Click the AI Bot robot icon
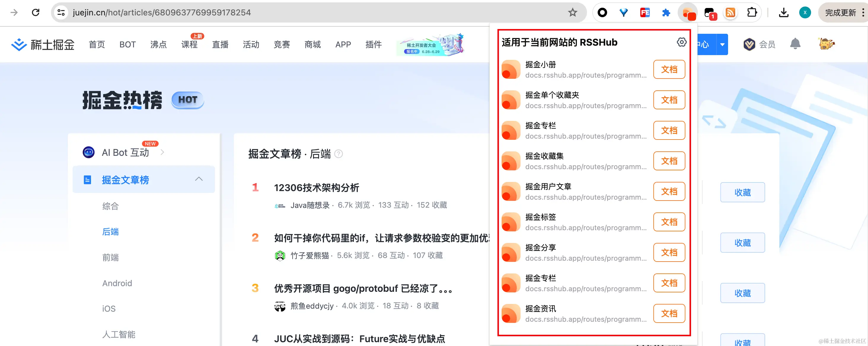The image size is (868, 346). (x=88, y=152)
